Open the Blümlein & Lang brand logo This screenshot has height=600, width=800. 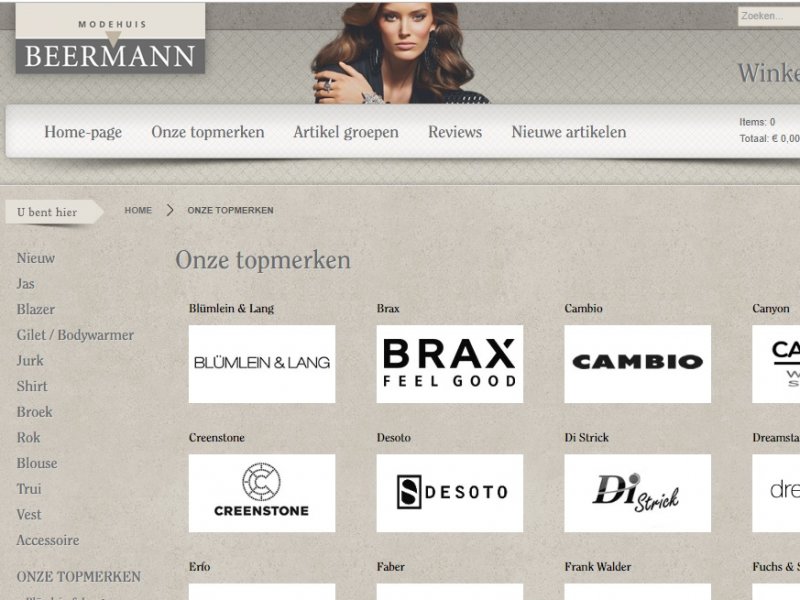click(x=262, y=364)
